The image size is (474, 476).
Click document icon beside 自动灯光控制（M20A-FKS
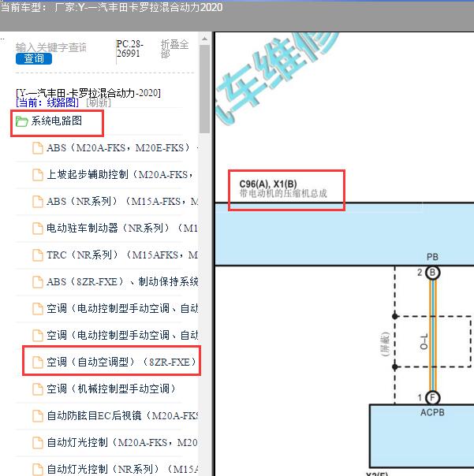point(38,442)
